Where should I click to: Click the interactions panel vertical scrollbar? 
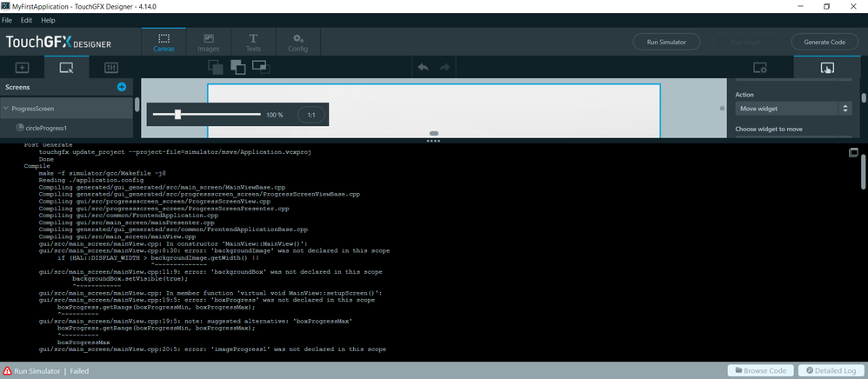[864, 98]
